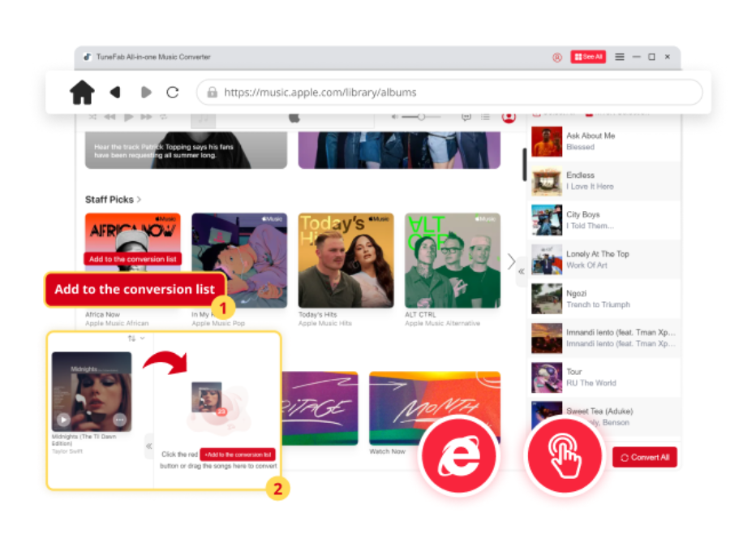Open the hamburger menu in title bar
The image size is (756, 539).
click(620, 57)
